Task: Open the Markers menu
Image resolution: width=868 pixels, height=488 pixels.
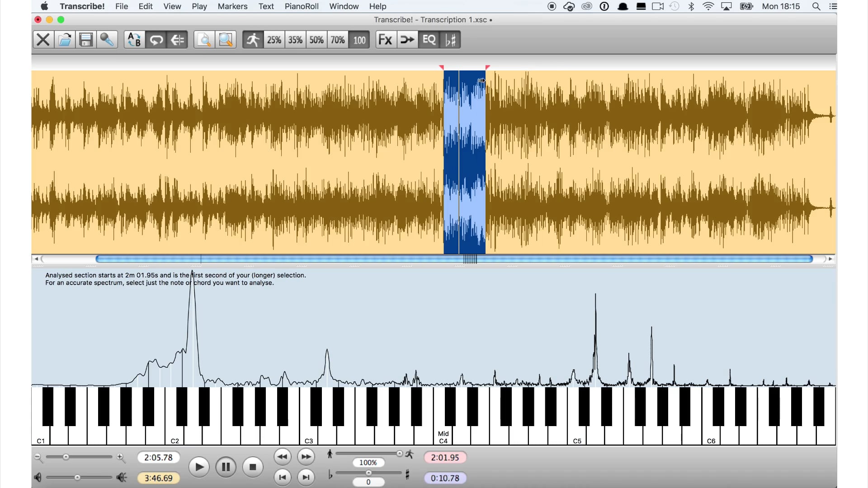Action: [232, 6]
